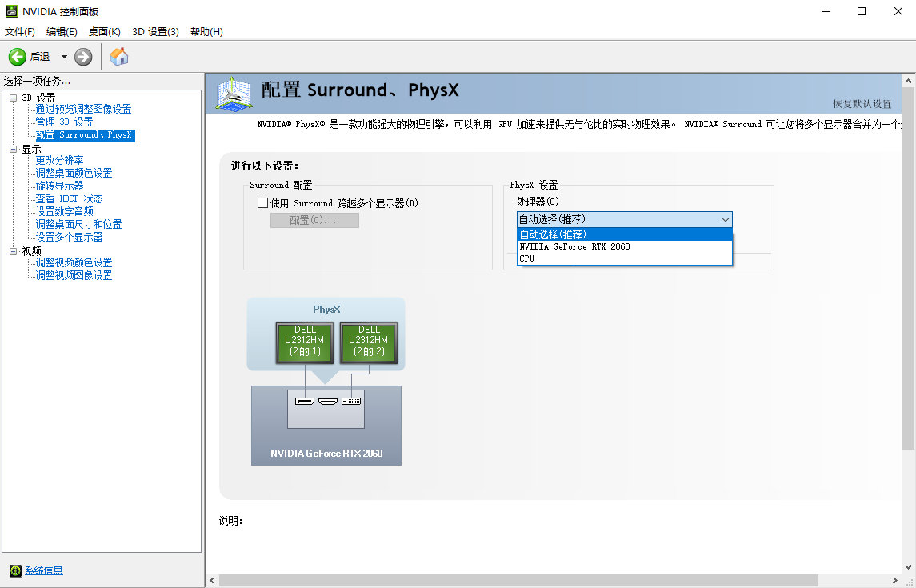
Task: Click the Forward arrow icon in toolbar
Action: pyautogui.click(x=83, y=57)
